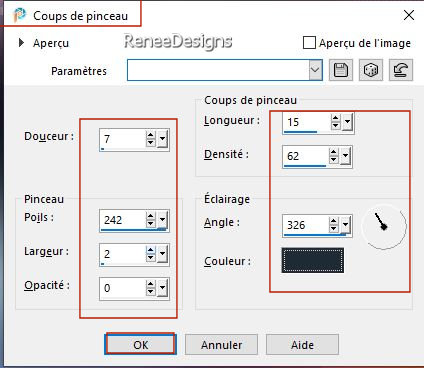The height and width of the screenshot is (368, 424).
Task: Click the PaintShop Pro title bar icon
Action: pyautogui.click(x=19, y=15)
